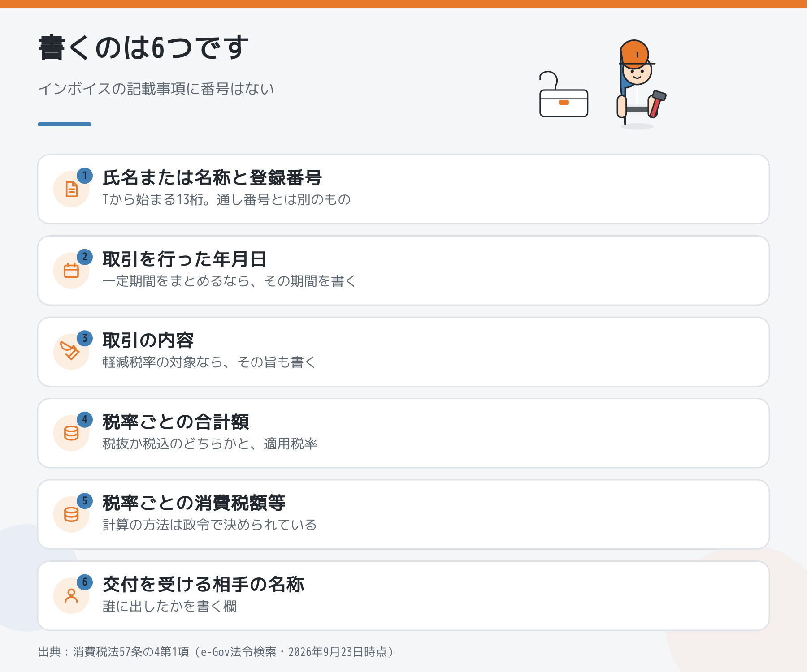
Task: Select the heading 氏名または名称と登録番号
Action: (212, 178)
